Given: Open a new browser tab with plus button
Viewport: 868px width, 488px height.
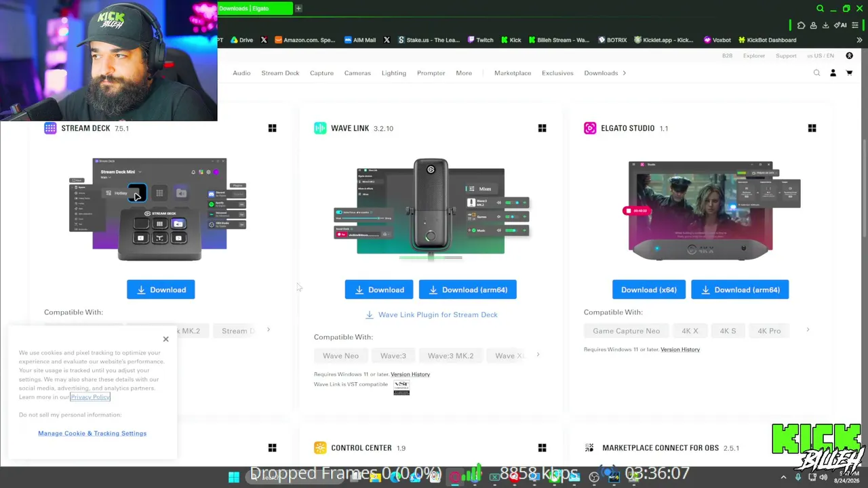Looking at the screenshot, I should point(298,8).
